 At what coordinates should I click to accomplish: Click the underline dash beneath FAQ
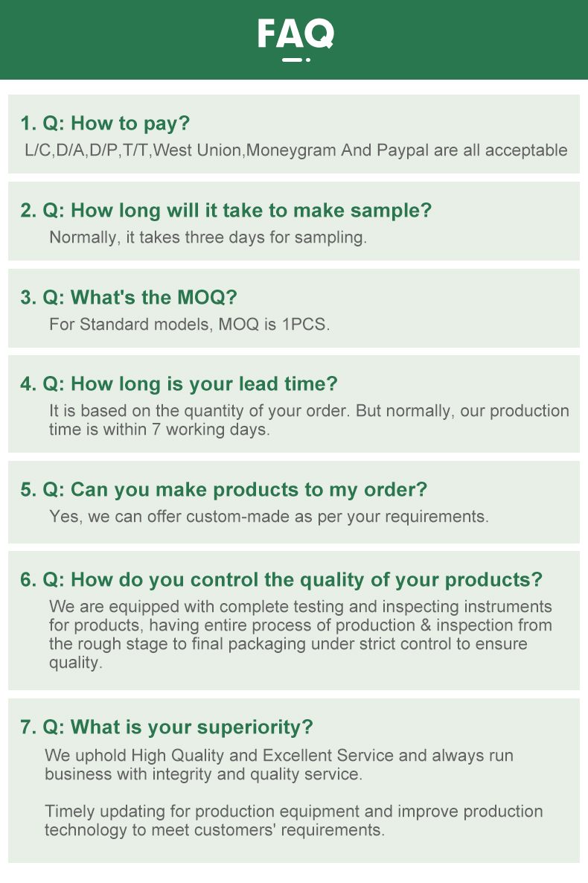click(292, 60)
